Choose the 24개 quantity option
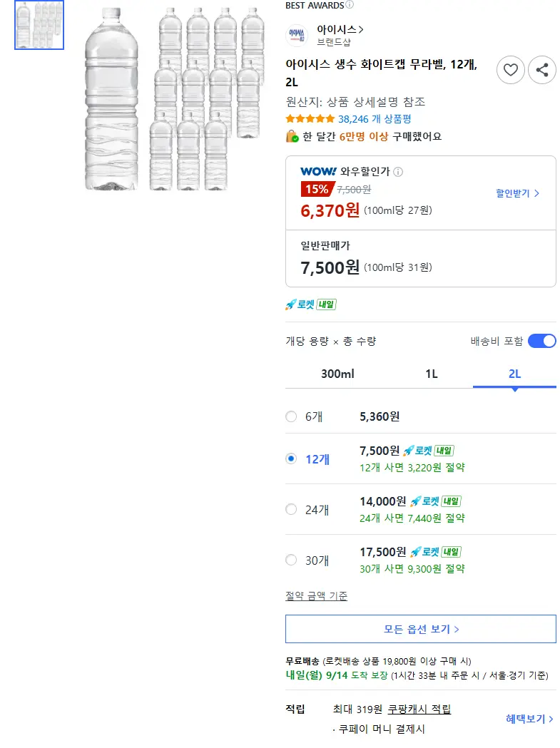The image size is (560, 748). [x=291, y=509]
